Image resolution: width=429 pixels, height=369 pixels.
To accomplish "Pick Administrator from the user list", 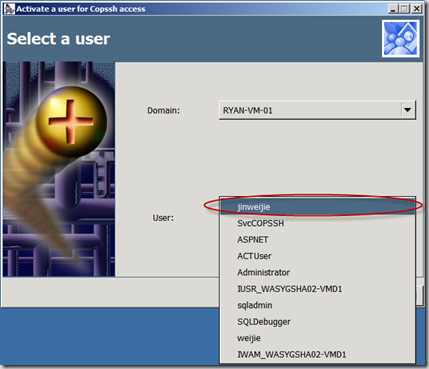I will 317,272.
